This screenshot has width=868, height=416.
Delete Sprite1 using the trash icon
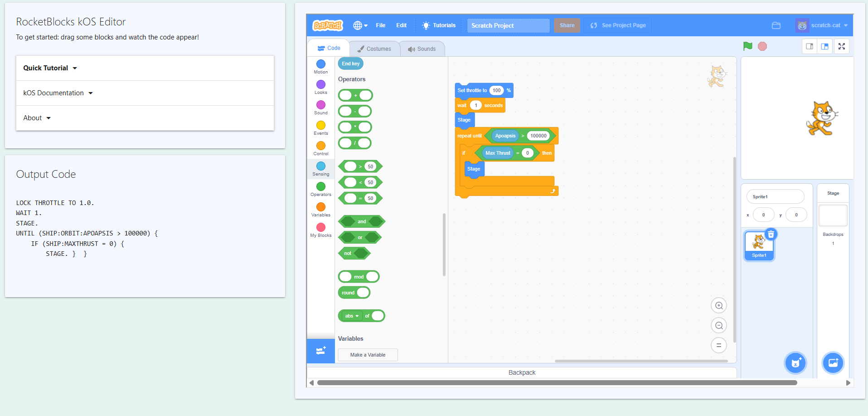(771, 234)
